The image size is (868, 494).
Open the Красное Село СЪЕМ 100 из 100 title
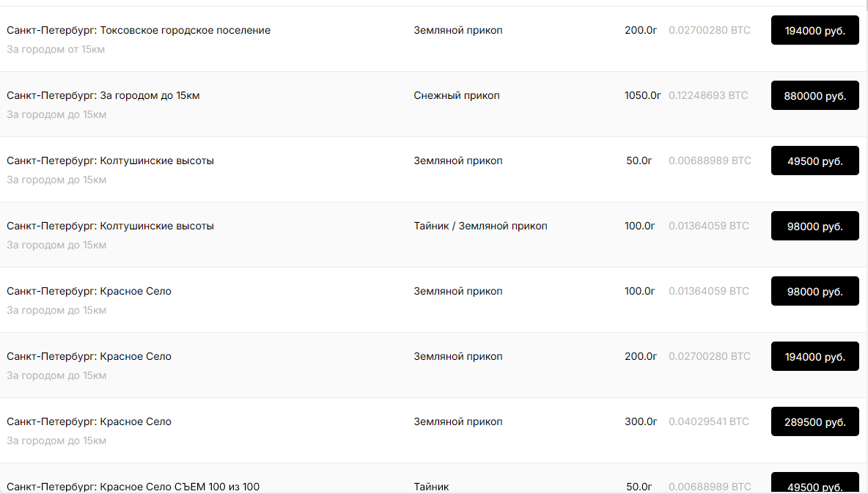[x=133, y=487]
